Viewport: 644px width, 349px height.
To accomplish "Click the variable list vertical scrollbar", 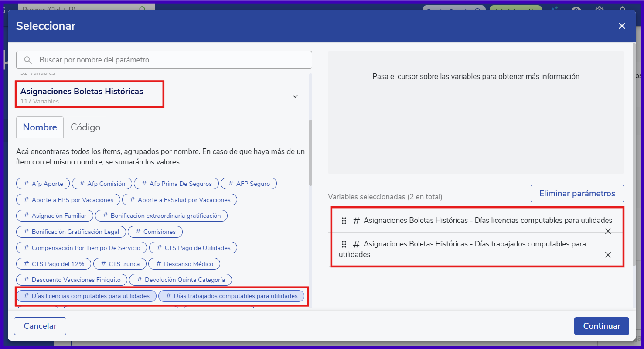I will tap(310, 153).
